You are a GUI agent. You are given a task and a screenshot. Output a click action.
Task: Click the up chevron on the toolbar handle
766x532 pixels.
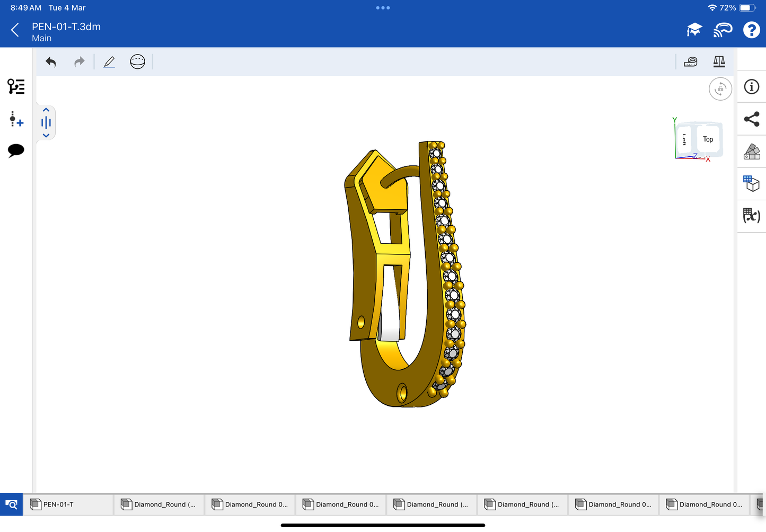click(x=46, y=110)
